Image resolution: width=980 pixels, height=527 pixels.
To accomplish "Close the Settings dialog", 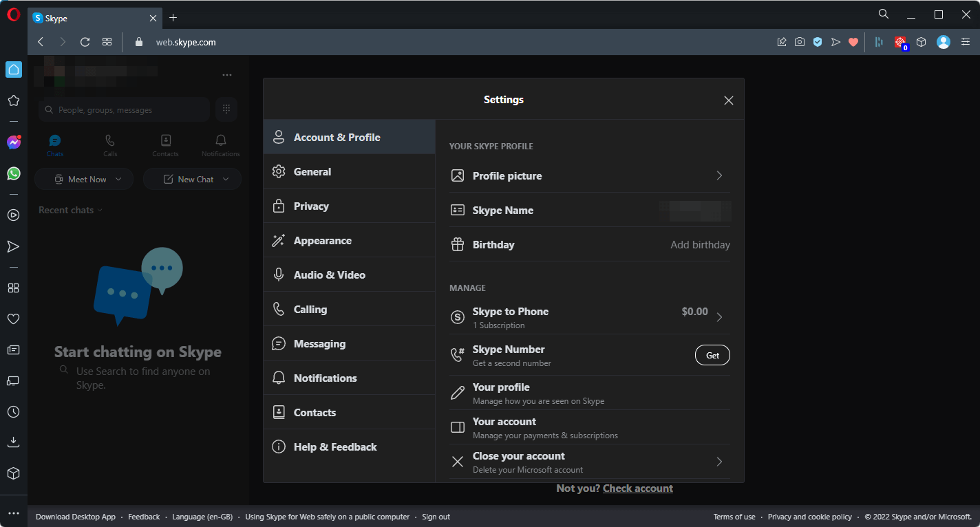I will coord(729,100).
